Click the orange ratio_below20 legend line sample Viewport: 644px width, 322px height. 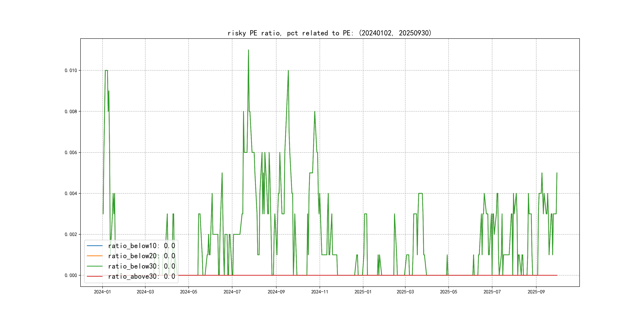(94, 256)
